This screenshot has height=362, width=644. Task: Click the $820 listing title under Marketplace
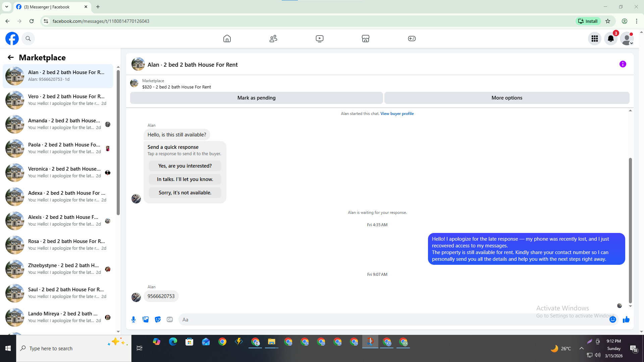point(176,87)
